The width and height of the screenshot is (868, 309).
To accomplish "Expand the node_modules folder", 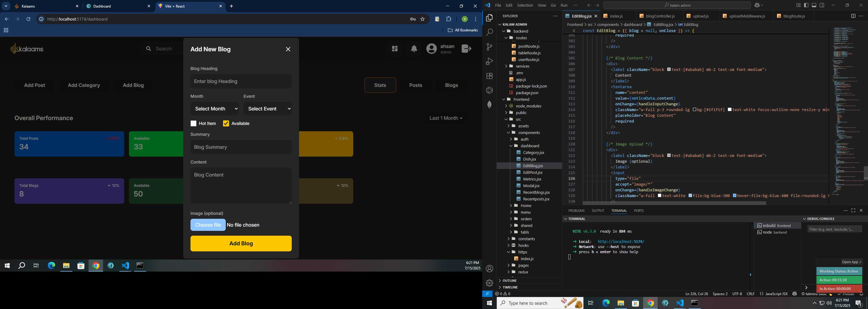I will tap(528, 106).
